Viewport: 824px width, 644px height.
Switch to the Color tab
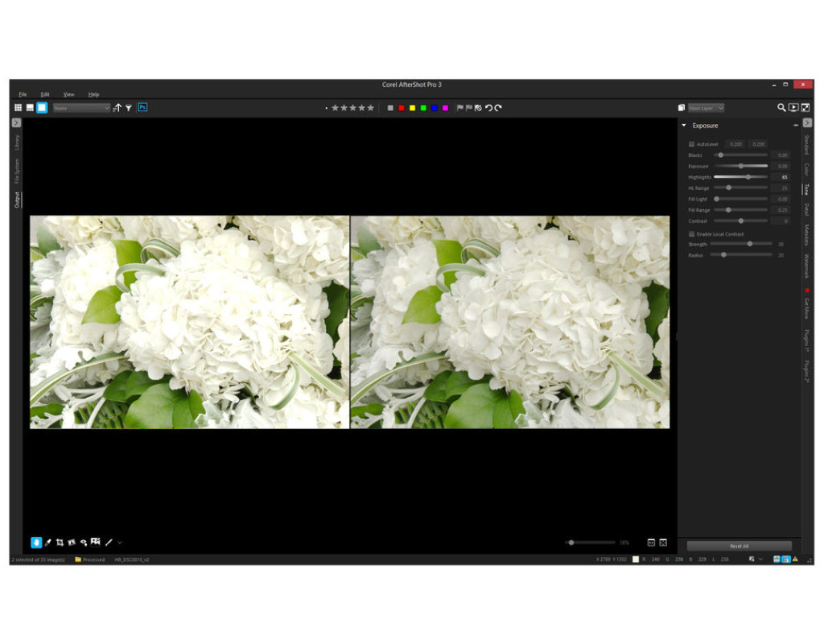[807, 170]
